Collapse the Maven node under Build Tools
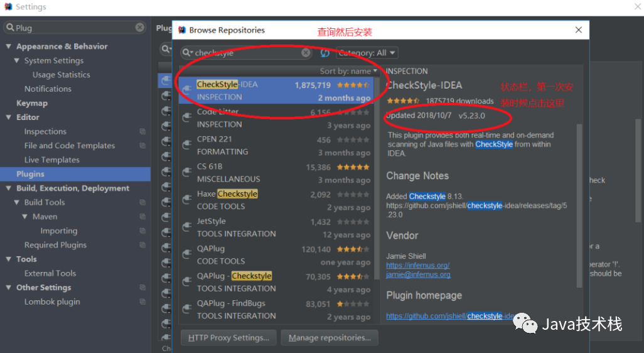Screen dimensions: 644x353 pos(25,217)
